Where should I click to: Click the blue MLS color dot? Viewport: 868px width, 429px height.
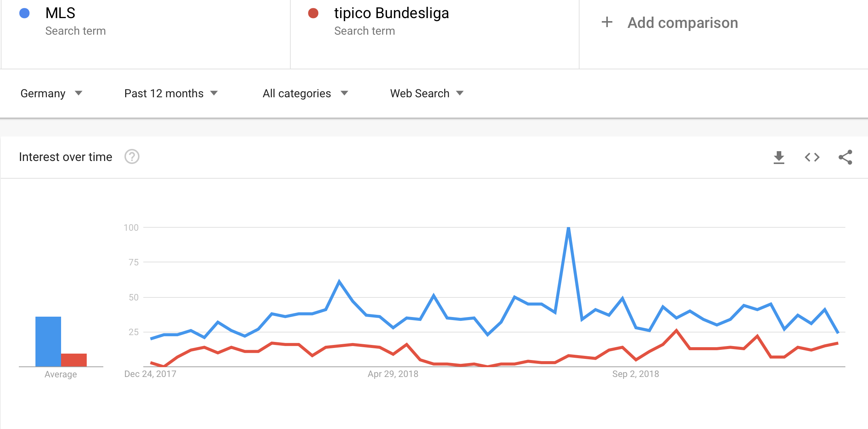coord(25,14)
